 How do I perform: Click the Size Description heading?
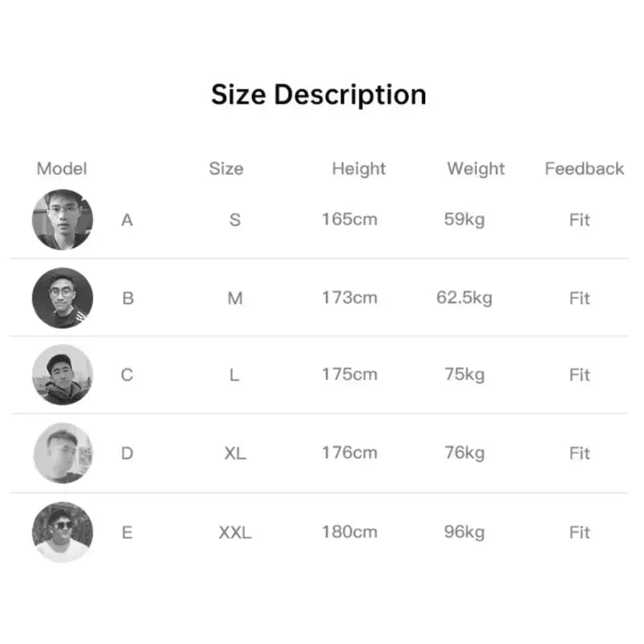click(x=319, y=95)
